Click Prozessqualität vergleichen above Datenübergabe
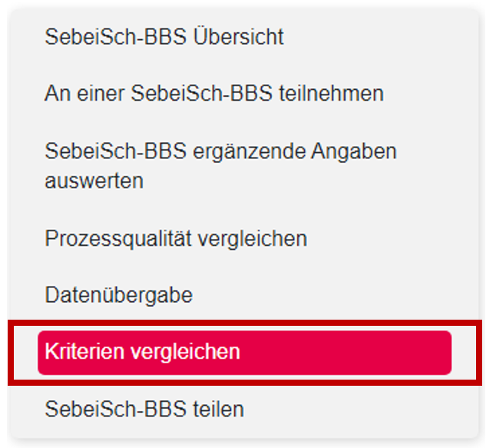Image resolution: width=486 pixels, height=448 pixels. coord(176,238)
